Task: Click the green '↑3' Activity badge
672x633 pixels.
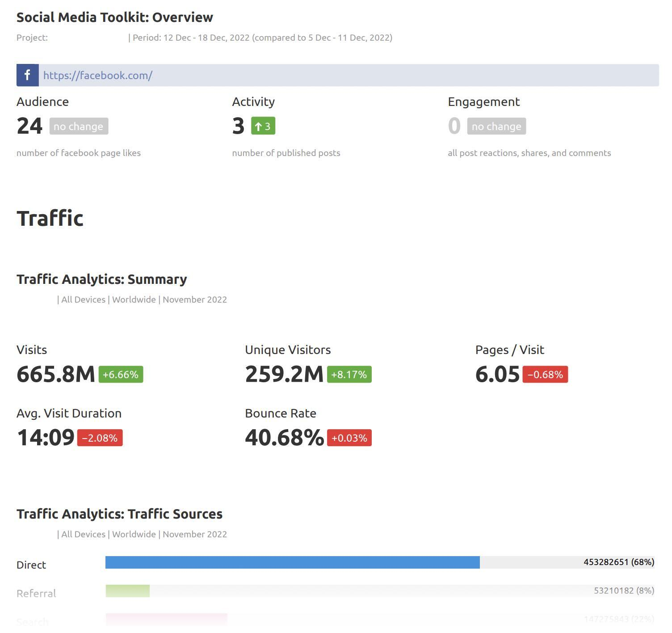Action: pos(263,126)
